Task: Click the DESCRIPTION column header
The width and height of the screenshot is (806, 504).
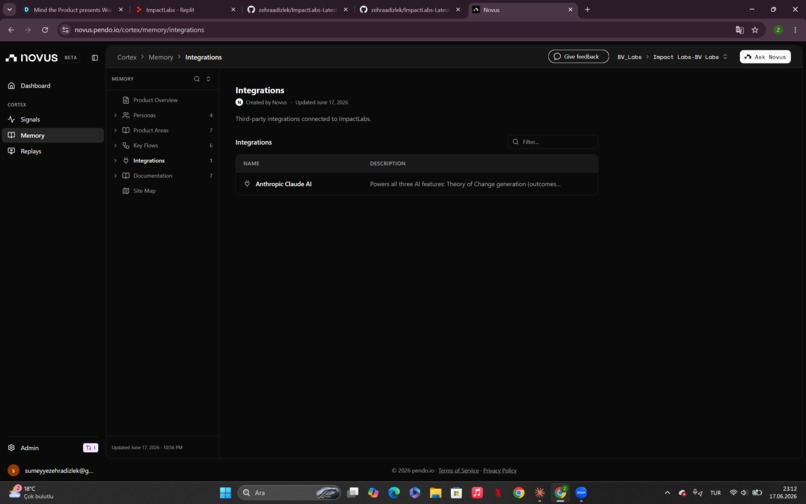Action: pyautogui.click(x=388, y=164)
